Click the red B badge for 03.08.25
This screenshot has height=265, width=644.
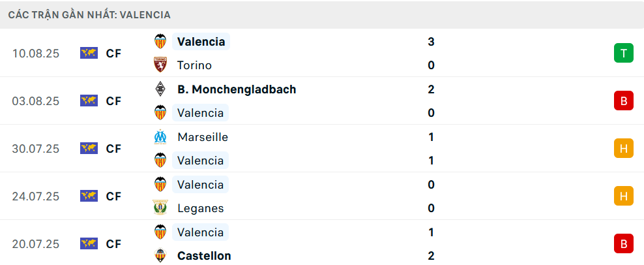click(x=623, y=101)
